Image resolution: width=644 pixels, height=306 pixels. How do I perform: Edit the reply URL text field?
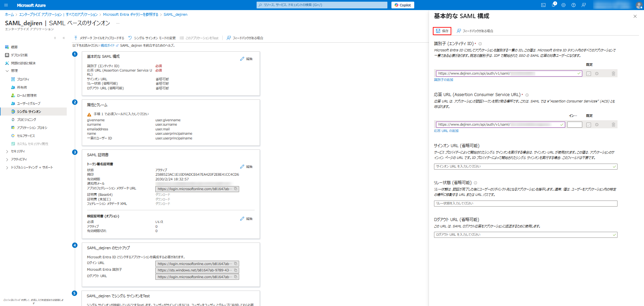(x=500, y=124)
